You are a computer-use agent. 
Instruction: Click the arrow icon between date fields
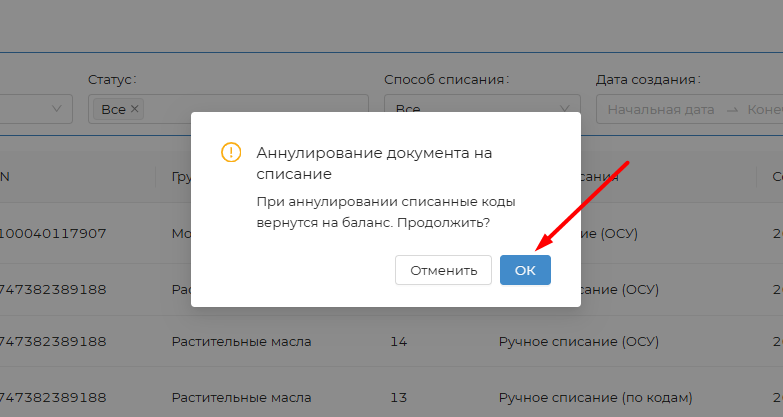pos(731,109)
